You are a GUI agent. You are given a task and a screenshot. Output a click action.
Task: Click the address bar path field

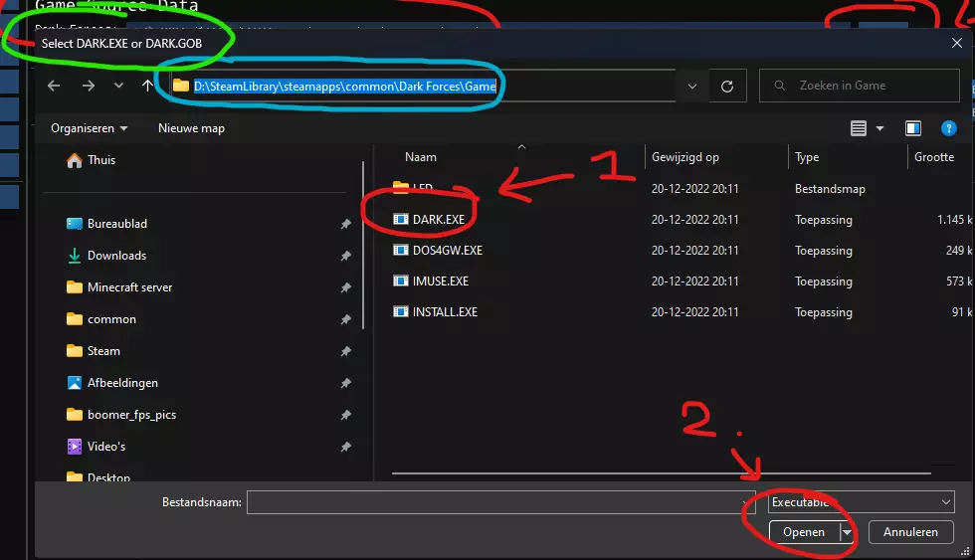click(423, 86)
